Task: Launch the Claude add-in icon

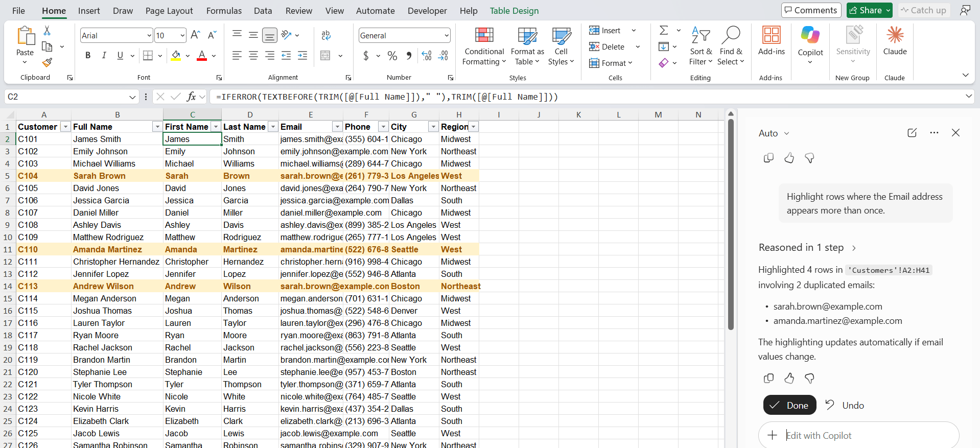Action: pos(895,41)
